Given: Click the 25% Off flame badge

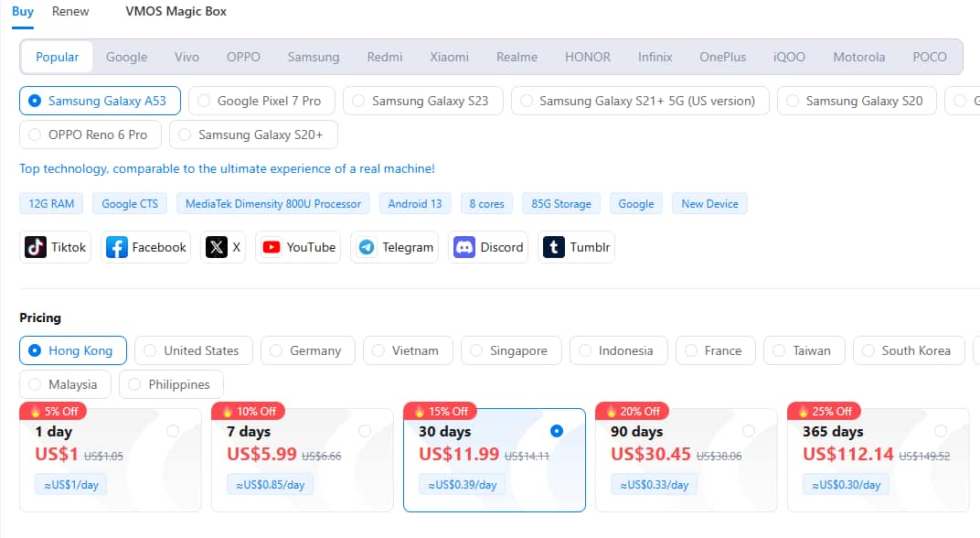Looking at the screenshot, I should (825, 411).
